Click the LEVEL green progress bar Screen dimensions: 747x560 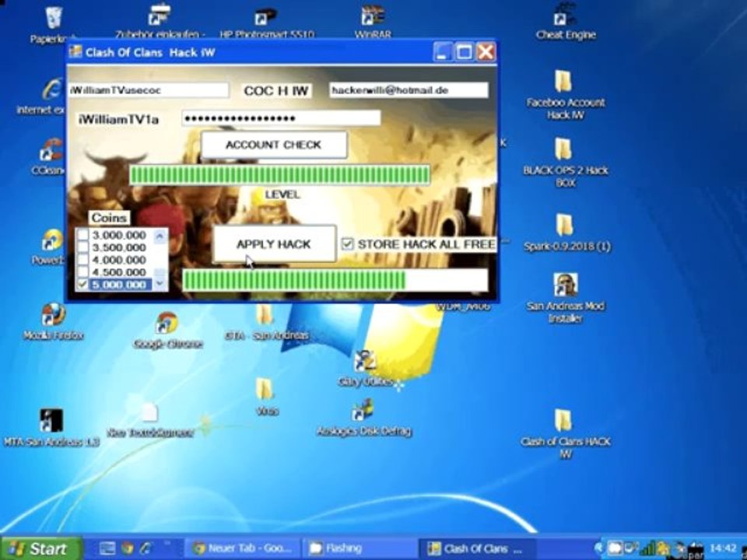coord(279,175)
